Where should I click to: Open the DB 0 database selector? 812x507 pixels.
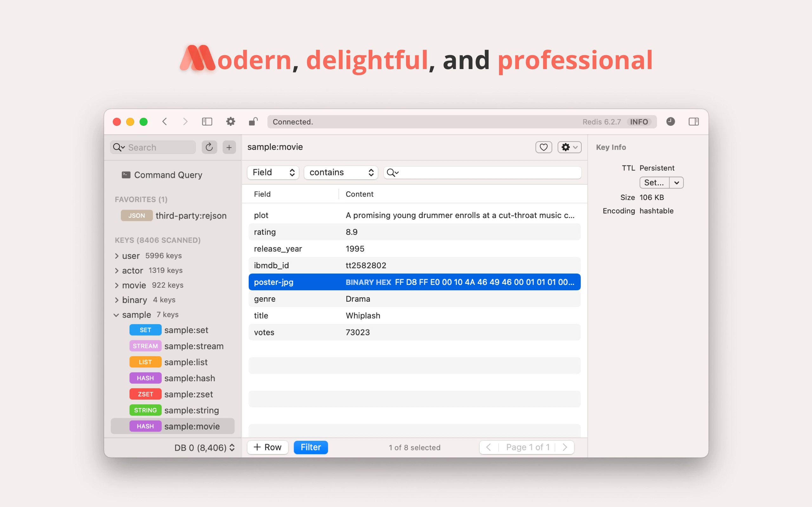(204, 448)
